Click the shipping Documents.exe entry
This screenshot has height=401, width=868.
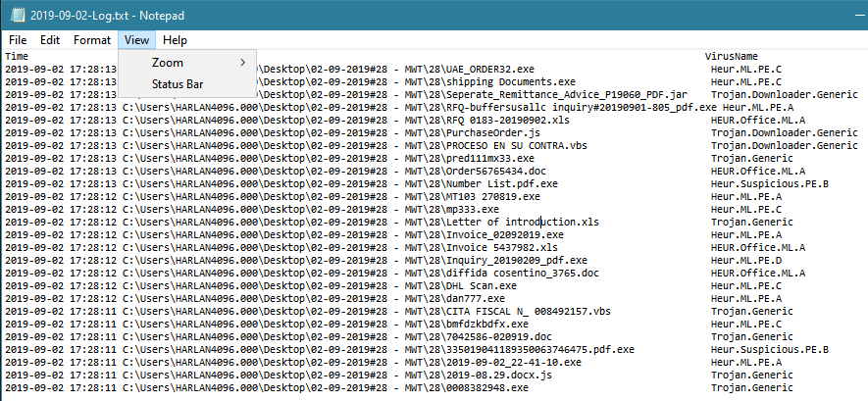pos(510,81)
